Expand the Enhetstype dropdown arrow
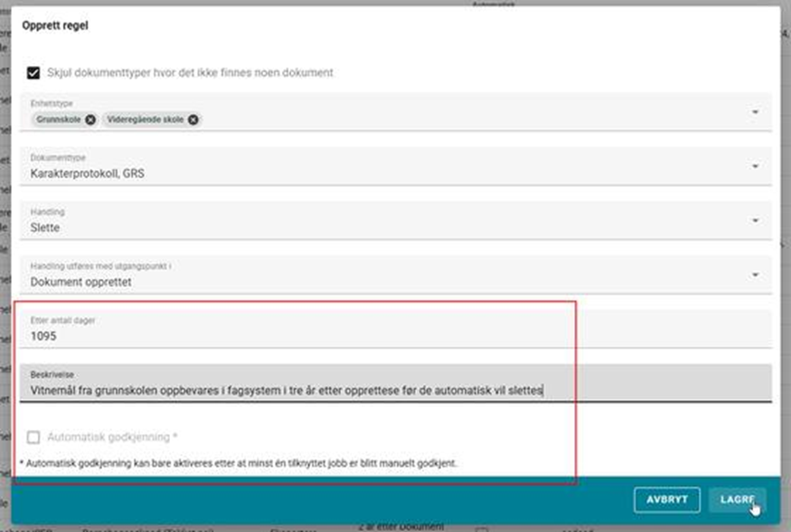The height and width of the screenshot is (532, 791). (755, 112)
